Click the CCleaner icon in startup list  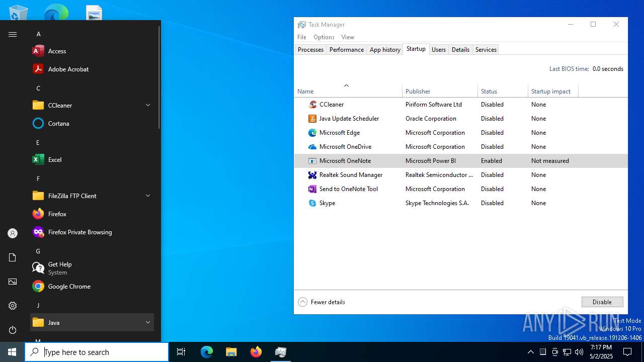tap(312, 105)
